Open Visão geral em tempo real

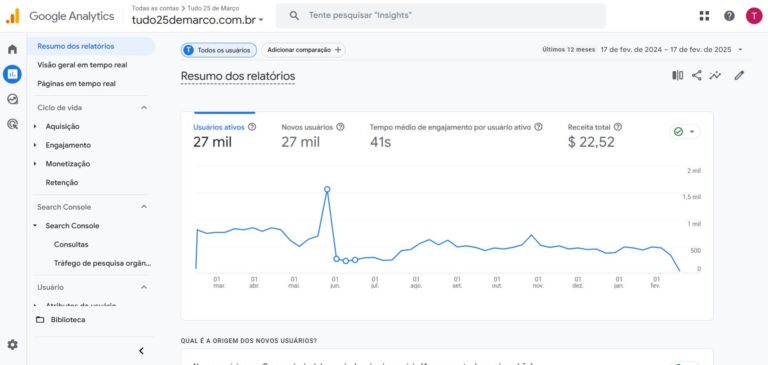[82, 65]
